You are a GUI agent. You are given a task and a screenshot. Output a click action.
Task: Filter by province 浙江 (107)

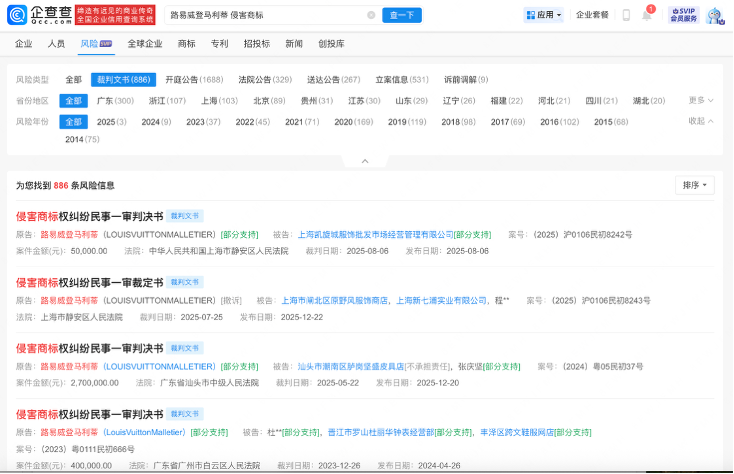click(x=167, y=101)
